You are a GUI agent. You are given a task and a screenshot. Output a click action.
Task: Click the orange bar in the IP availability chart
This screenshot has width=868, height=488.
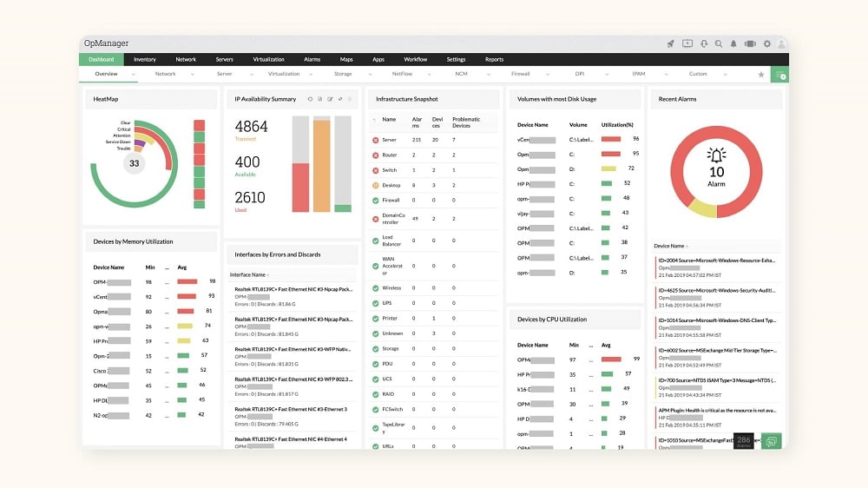[x=322, y=164]
